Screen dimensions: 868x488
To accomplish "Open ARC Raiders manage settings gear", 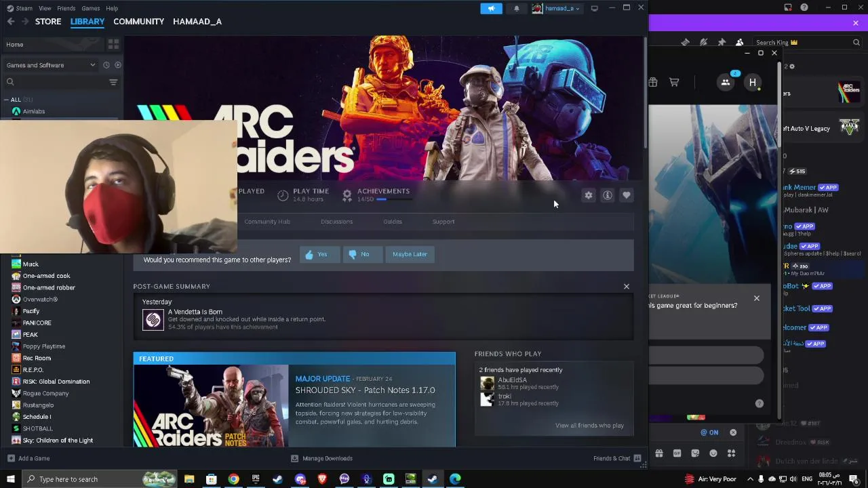I will click(x=589, y=195).
